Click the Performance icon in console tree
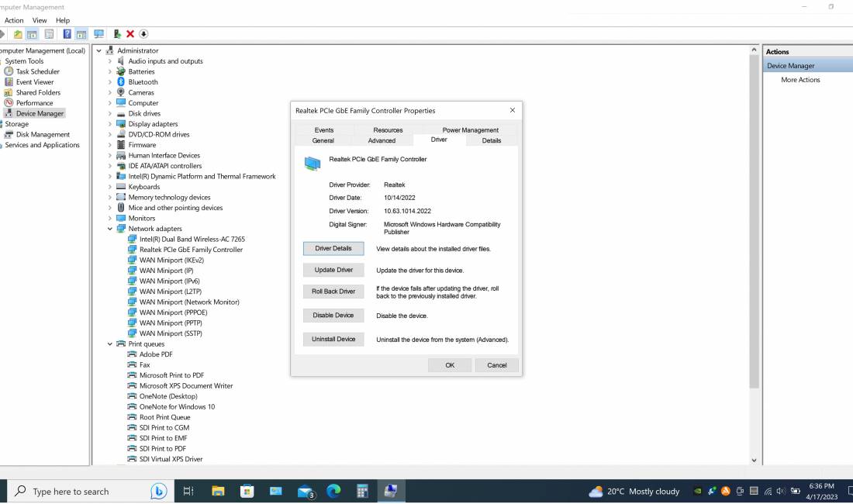The image size is (853, 504). click(x=9, y=103)
